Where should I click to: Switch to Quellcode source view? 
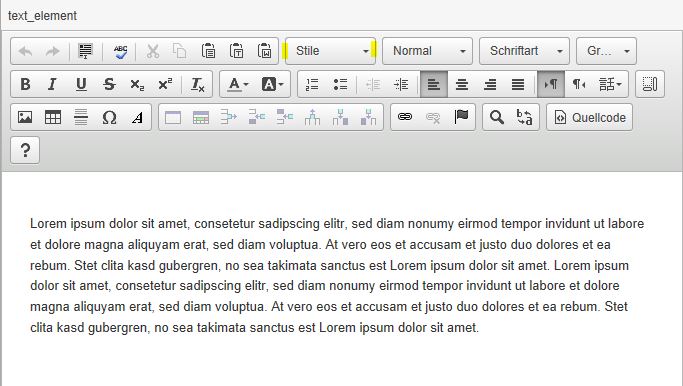tap(589, 117)
